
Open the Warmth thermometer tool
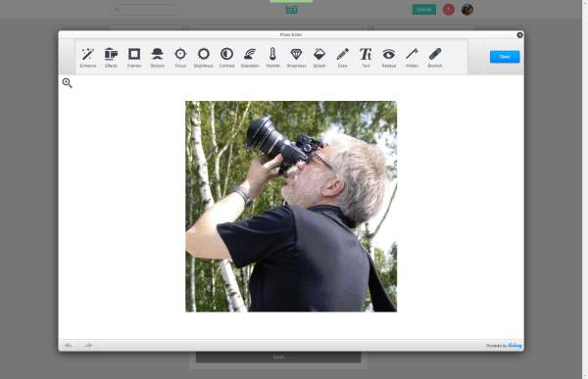click(x=273, y=58)
